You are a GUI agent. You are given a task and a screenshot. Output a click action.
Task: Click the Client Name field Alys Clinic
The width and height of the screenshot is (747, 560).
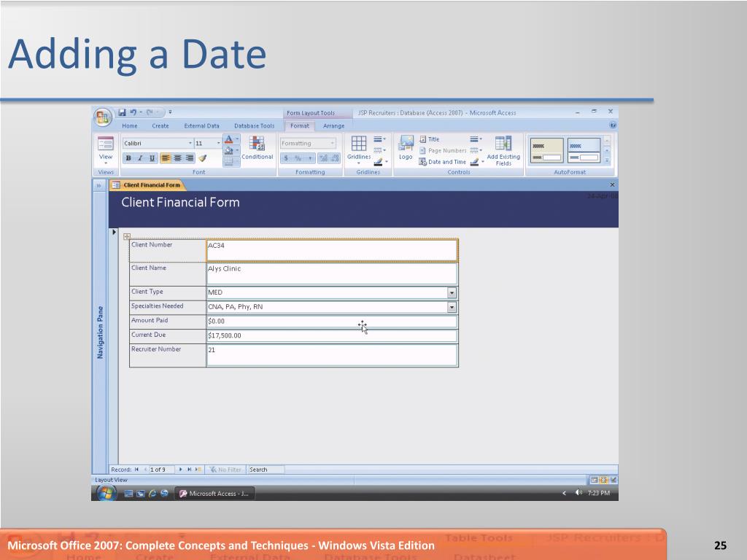coord(332,274)
